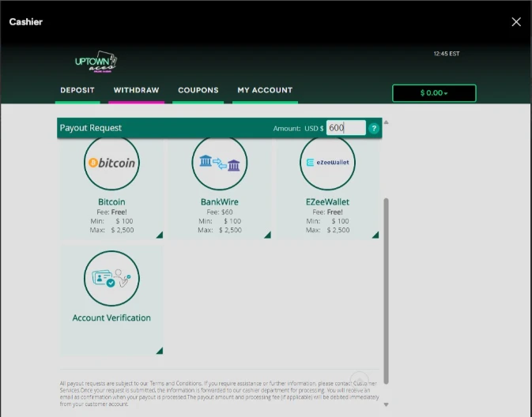The image size is (532, 417).
Task: Click the scroll down arrow
Action: tap(386, 404)
